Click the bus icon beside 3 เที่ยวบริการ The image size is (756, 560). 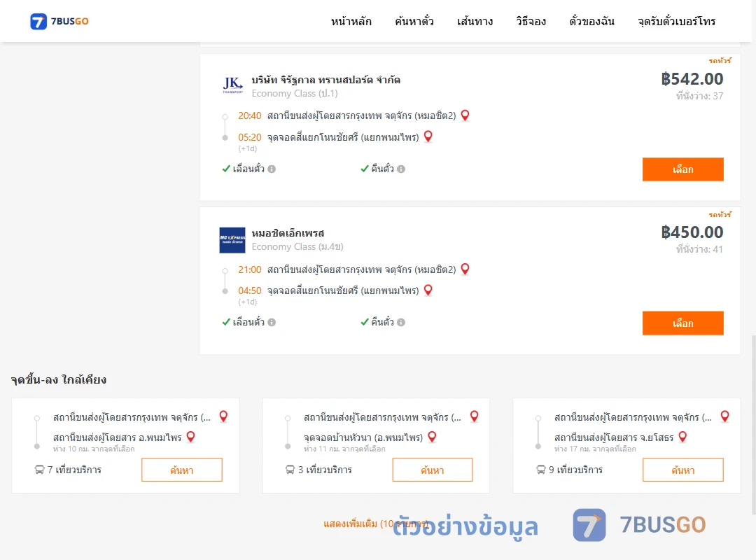click(290, 469)
